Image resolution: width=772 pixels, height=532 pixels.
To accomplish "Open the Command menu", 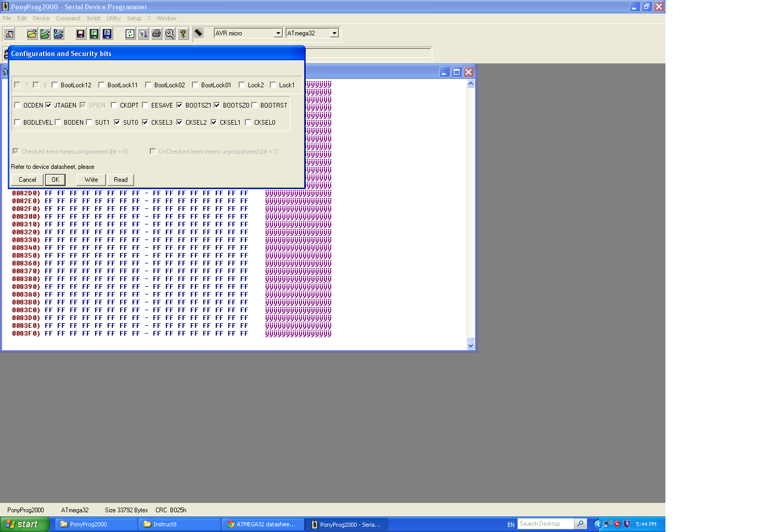I will 68,18.
